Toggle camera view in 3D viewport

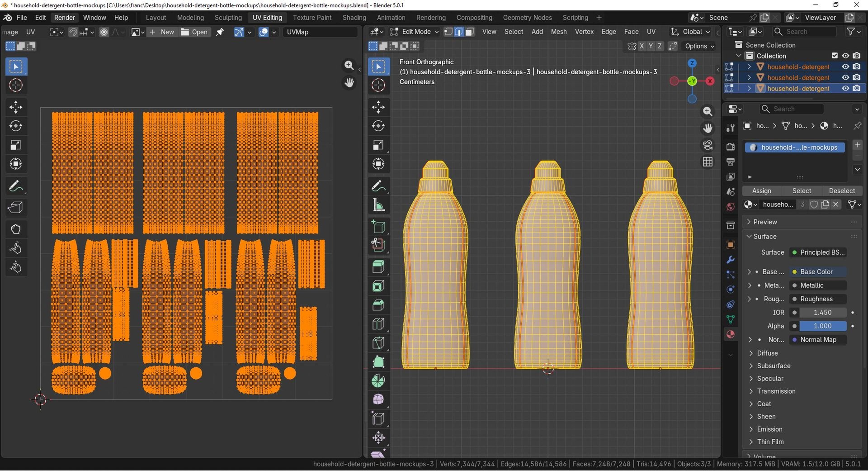point(708,145)
